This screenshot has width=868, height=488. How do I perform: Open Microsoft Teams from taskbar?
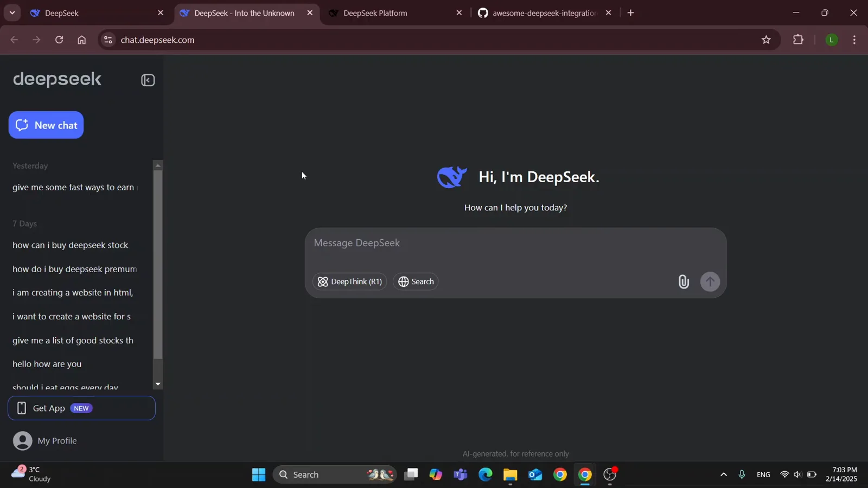[x=461, y=475]
